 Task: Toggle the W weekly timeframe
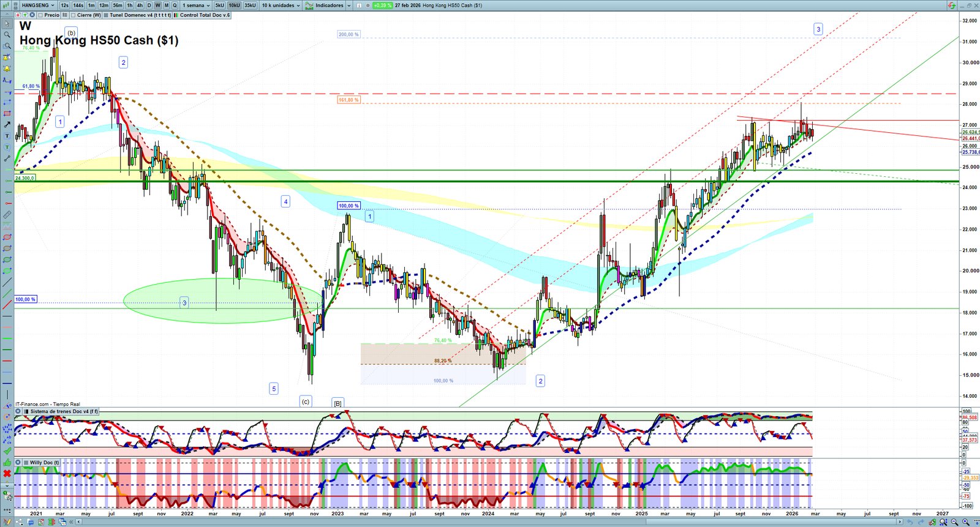pyautogui.click(x=157, y=6)
